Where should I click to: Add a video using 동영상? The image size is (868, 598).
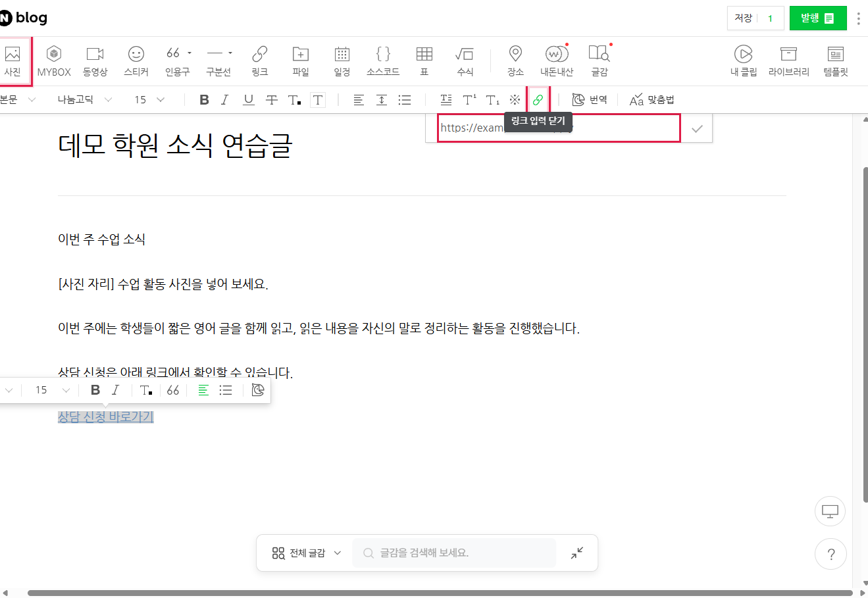[x=95, y=61]
